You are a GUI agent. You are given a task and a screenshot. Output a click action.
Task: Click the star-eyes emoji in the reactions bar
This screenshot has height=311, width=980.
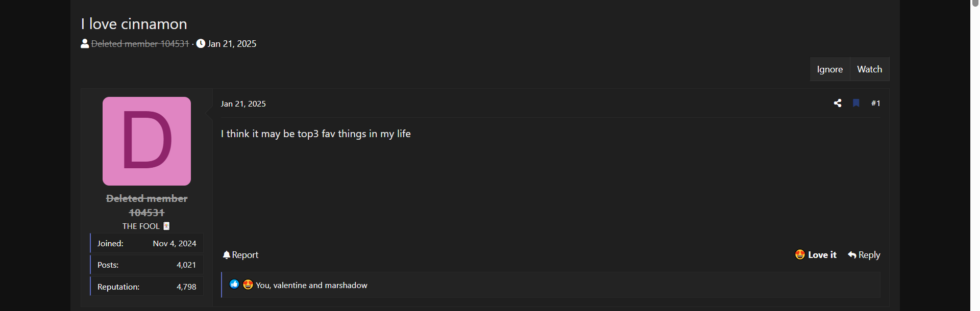pos(248,284)
